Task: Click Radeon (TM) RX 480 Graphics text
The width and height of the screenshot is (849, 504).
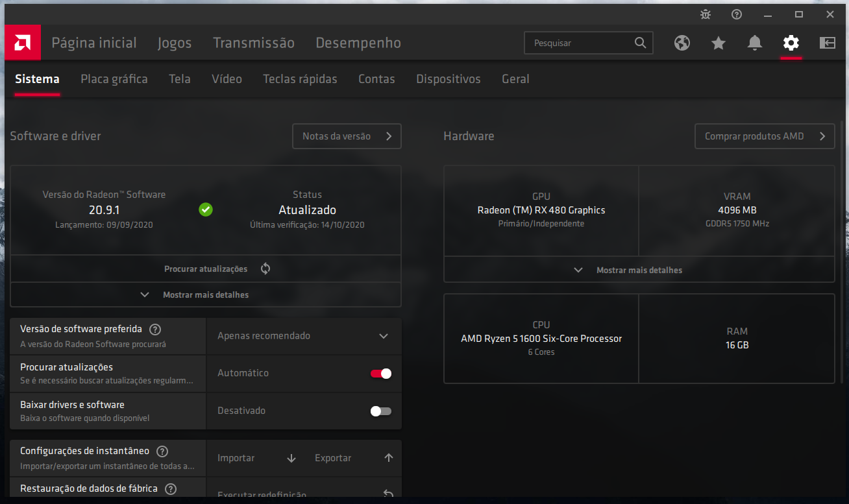Action: point(541,210)
